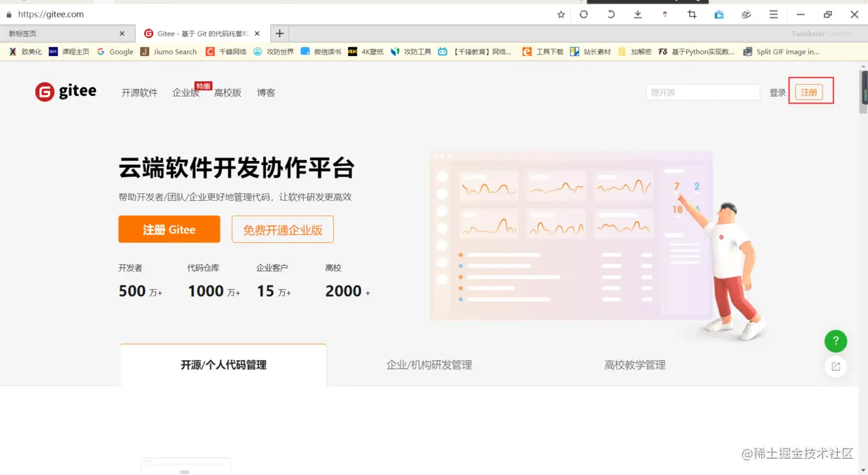868x475 pixels.
Task: Switch to the Gitee browser tab
Action: tap(202, 34)
